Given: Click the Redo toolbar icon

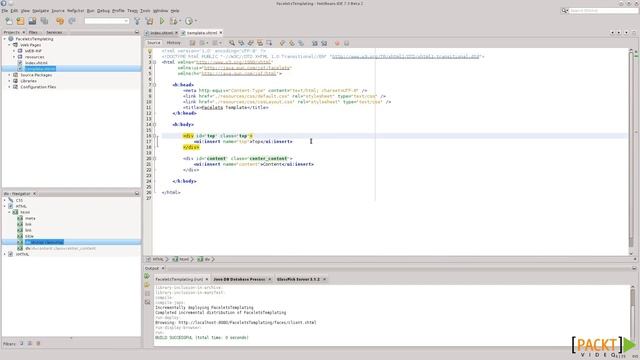Looking at the screenshot, I should click(x=72, y=21).
